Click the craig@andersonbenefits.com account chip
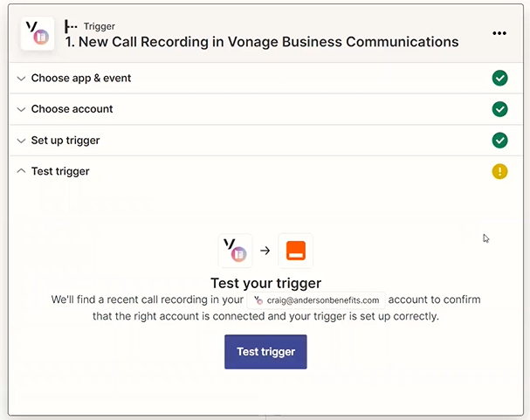The height and width of the screenshot is (420, 530). (316, 300)
